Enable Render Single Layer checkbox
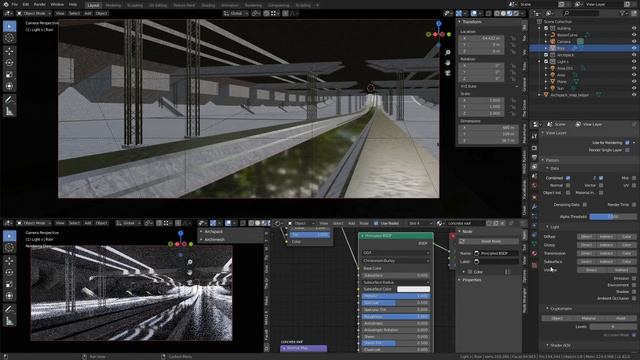Viewport: 640px width, 360px height. [x=627, y=150]
